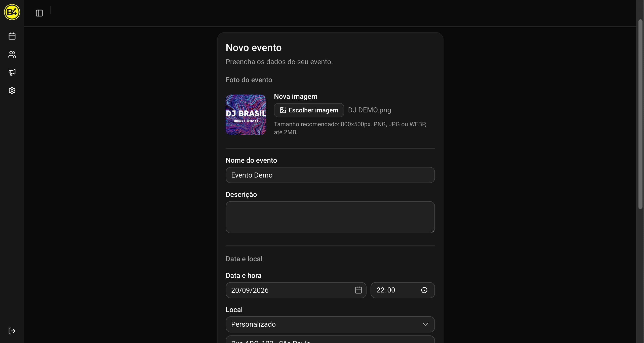Click the page vertical scrollbar

pyautogui.click(x=640, y=114)
